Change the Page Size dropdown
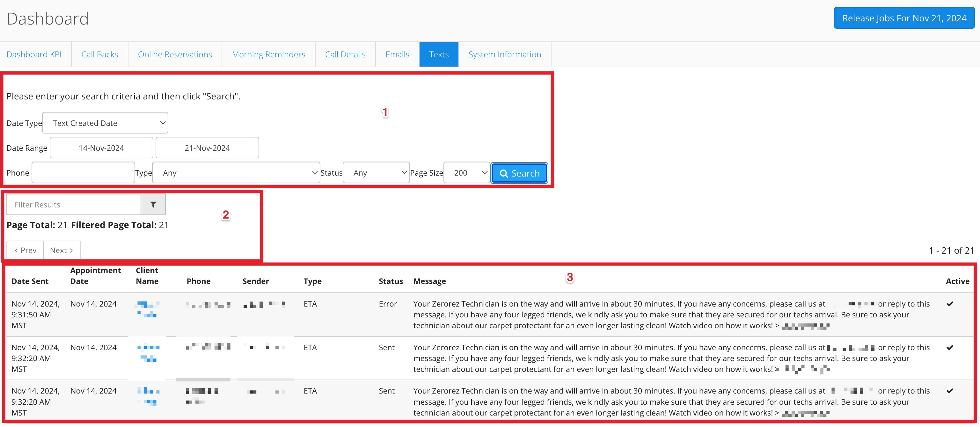980x427 pixels. point(467,173)
